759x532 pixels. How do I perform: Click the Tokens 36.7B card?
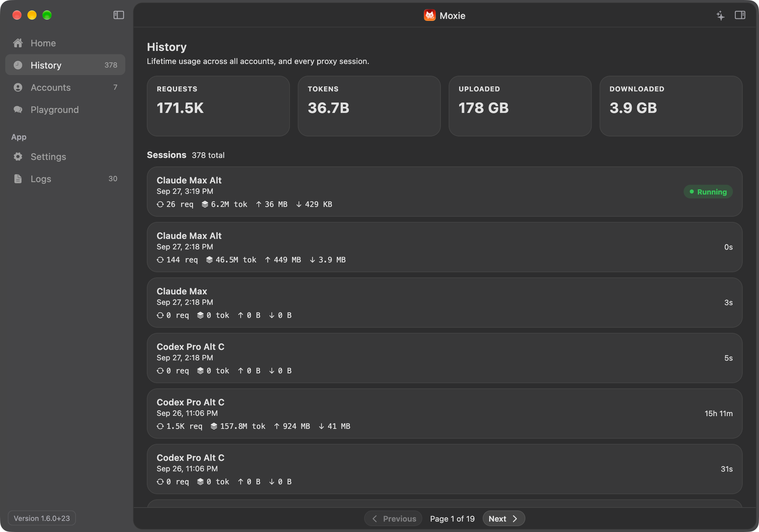pyautogui.click(x=369, y=106)
